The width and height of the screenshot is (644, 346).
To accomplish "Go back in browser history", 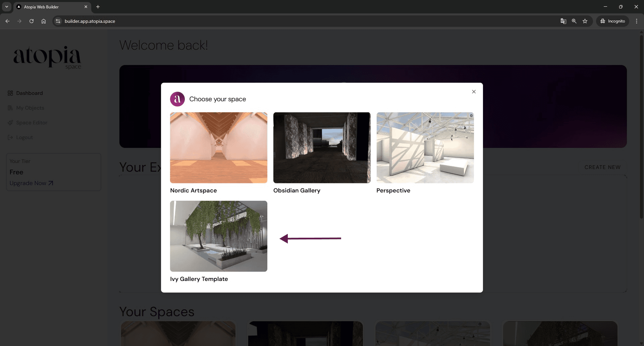I will click(x=7, y=21).
